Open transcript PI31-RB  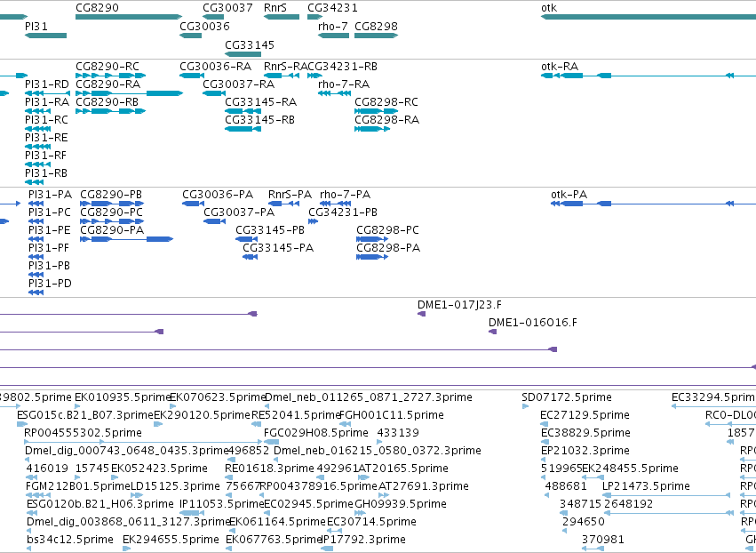coord(35,182)
